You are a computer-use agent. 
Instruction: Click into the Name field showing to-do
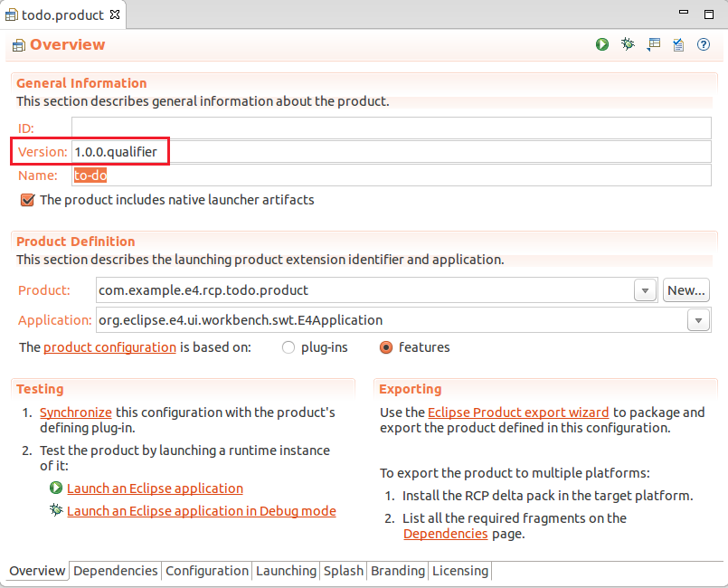[391, 175]
